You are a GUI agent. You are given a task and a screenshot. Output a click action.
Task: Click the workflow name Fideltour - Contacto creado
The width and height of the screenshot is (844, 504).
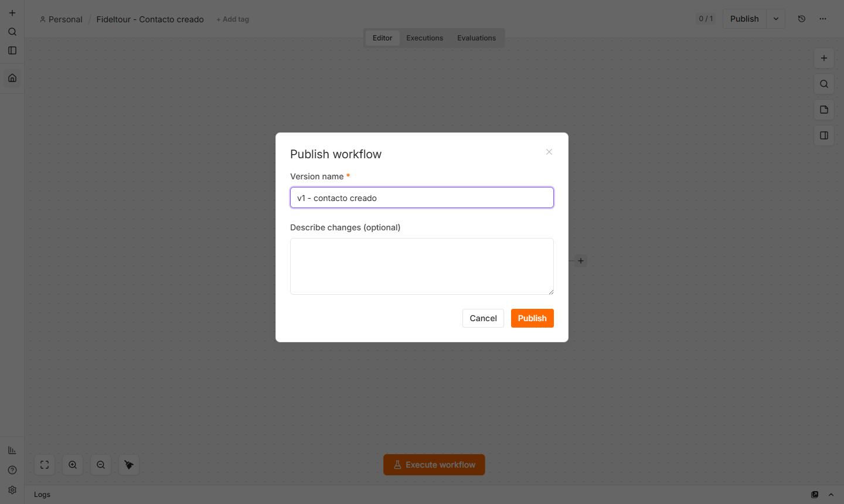coord(150,19)
